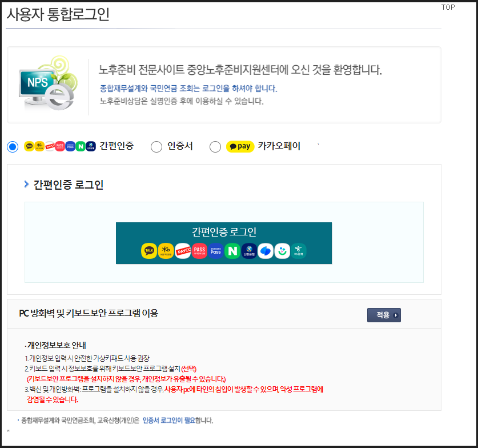
Task: Select the Naver login icon
Action: coord(232,250)
